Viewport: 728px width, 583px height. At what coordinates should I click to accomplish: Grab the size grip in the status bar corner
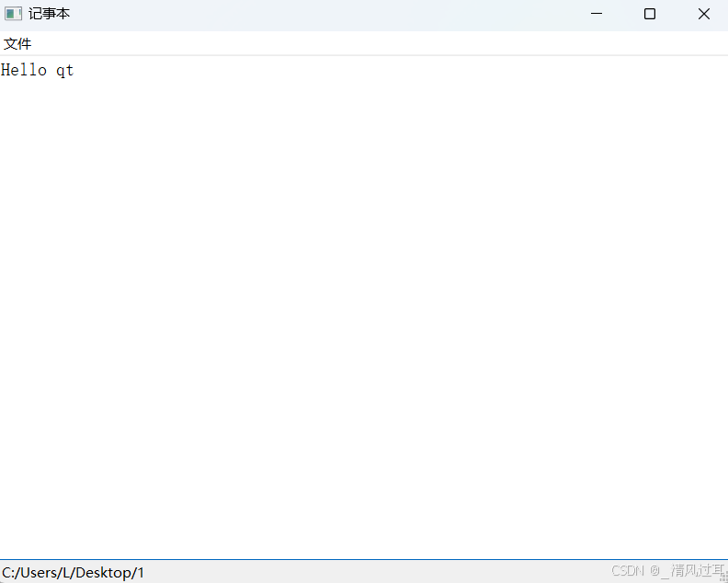coord(723,578)
